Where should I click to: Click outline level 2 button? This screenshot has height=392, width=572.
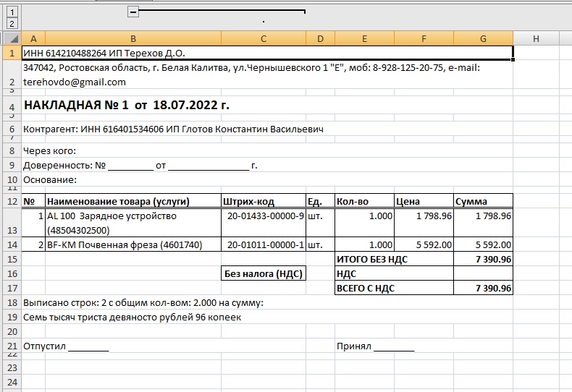(x=11, y=23)
